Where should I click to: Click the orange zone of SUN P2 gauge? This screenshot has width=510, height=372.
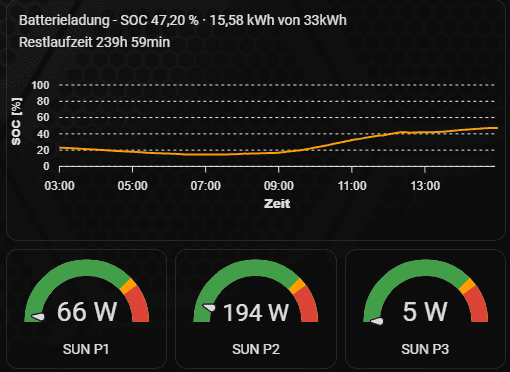pos(297,286)
